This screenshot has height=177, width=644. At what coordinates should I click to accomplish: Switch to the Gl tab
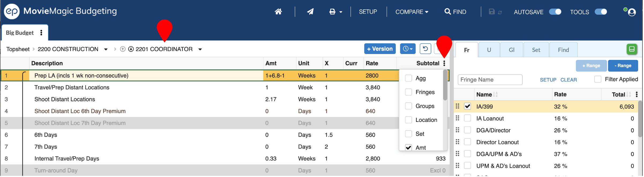tap(511, 50)
